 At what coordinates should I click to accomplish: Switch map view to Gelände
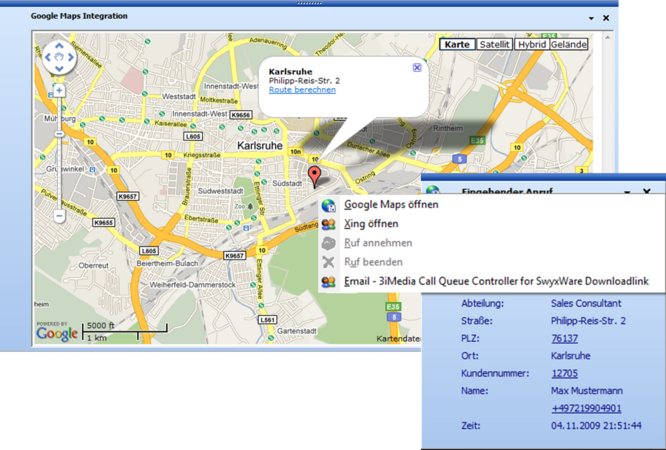(568, 44)
